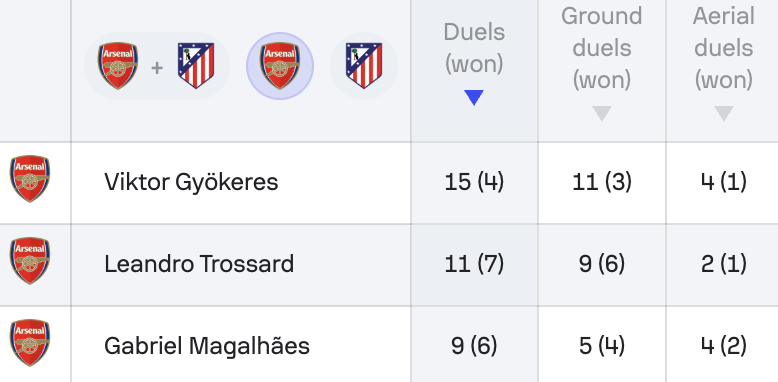Click the Ground duels (won) header

tap(601, 49)
